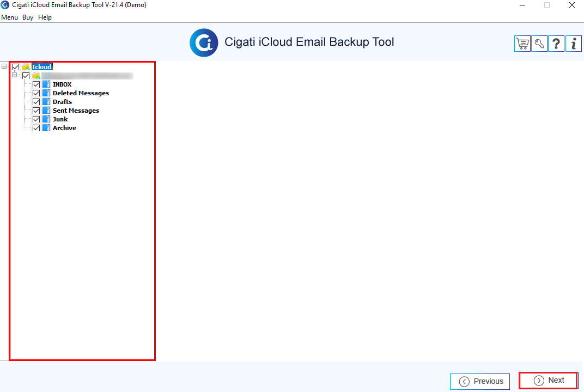
Task: Click the Deleted Messages folder icon
Action: (x=46, y=93)
